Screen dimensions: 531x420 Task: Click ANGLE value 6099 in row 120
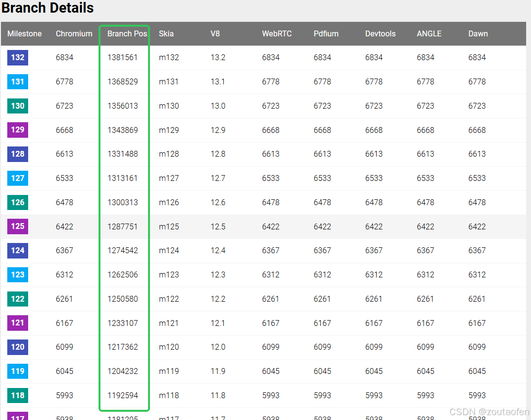[425, 347]
